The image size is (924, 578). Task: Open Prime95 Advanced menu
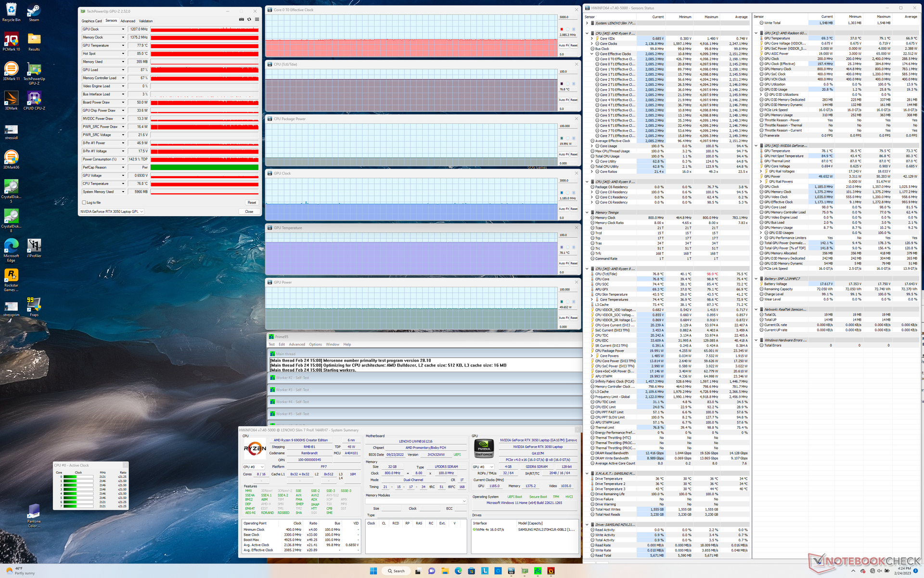(297, 344)
